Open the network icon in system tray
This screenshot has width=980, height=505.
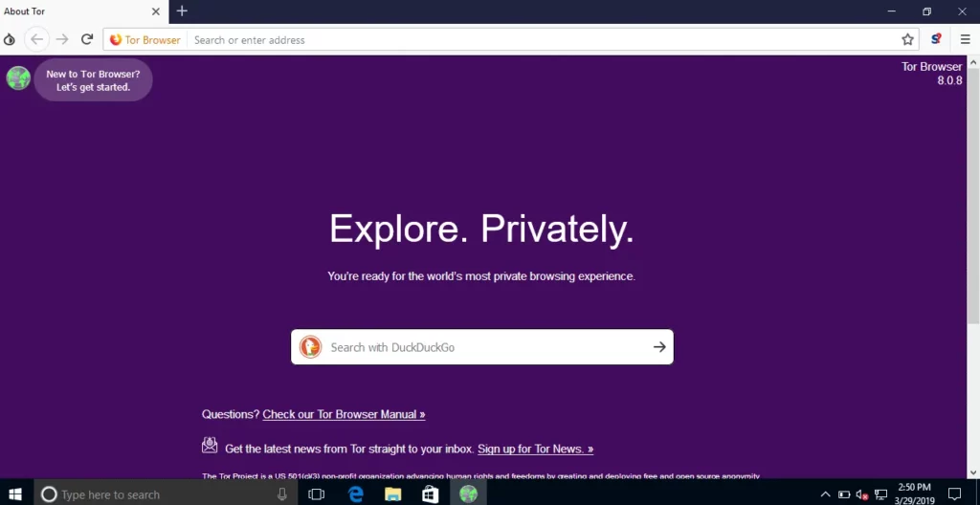(881, 495)
